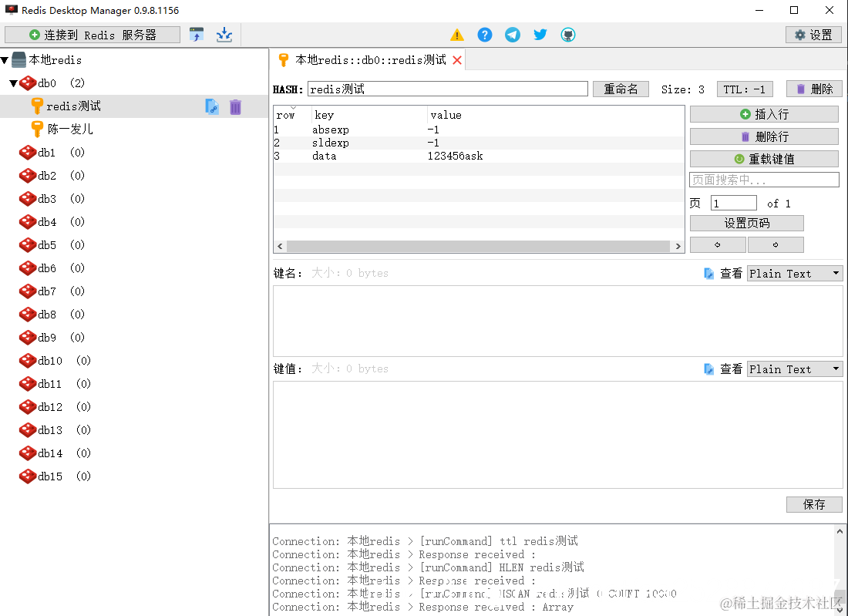Click the 页面搜索中 search field
Image resolution: width=848 pixels, height=616 pixels.
click(x=764, y=180)
